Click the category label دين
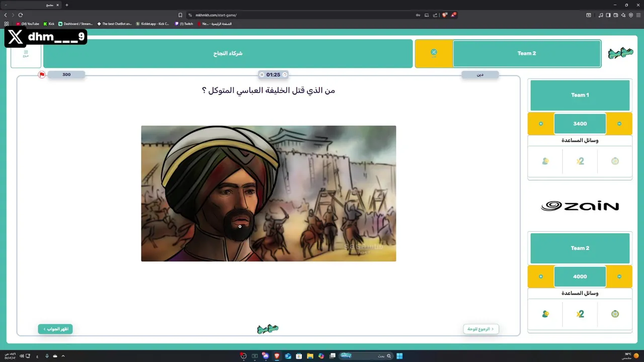 (480, 74)
